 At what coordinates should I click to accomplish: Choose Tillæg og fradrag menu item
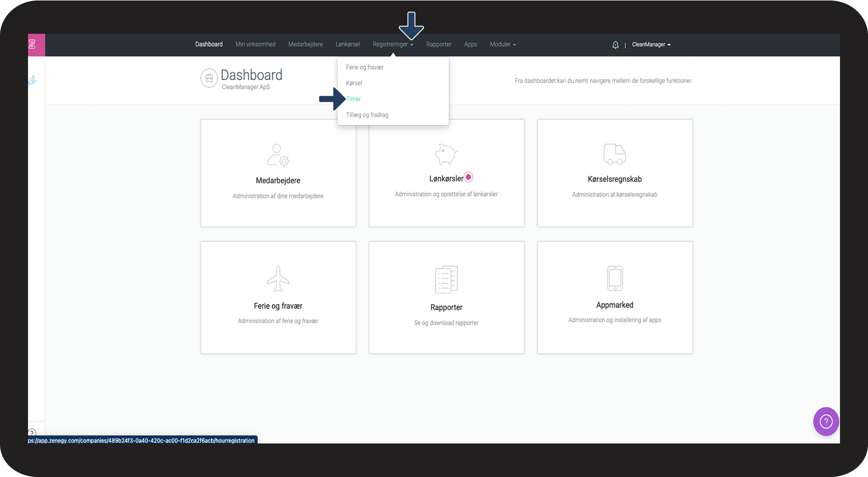pyautogui.click(x=367, y=115)
